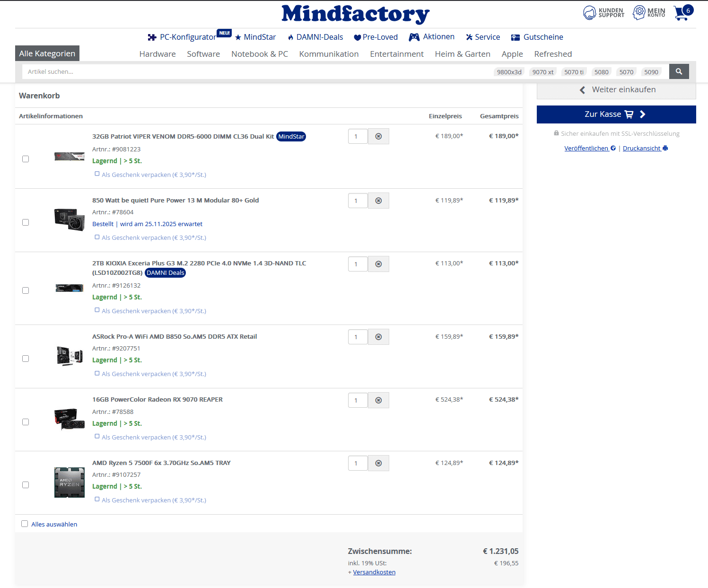Open the 16GB PowerColor Radeon RX 9070 link
Screen dimensions: 708x588
157,399
